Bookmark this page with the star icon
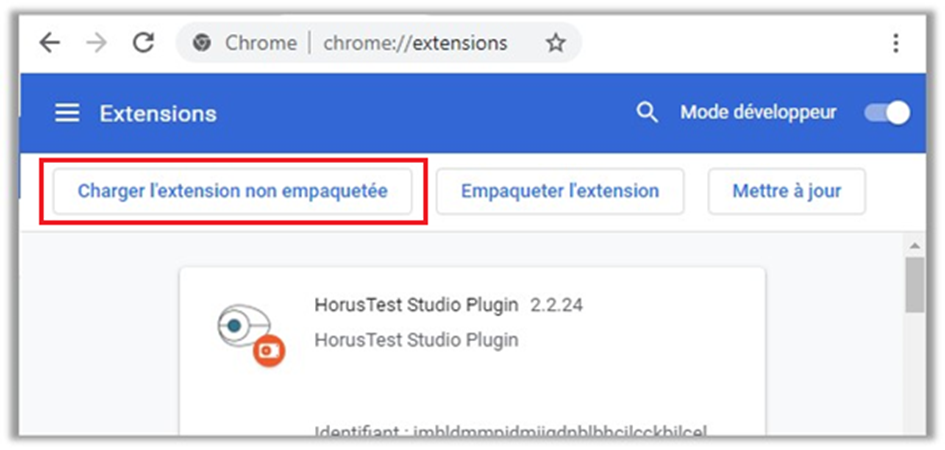 point(555,43)
